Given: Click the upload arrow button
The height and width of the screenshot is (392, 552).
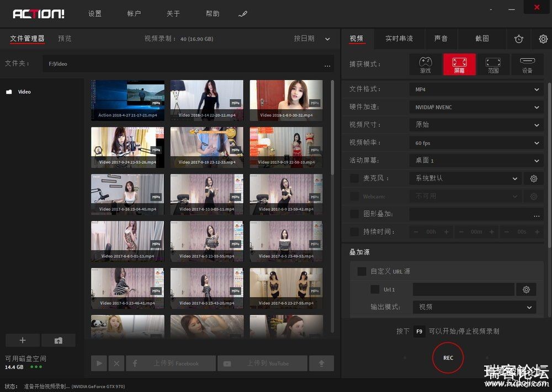Looking at the screenshot, I should [x=321, y=363].
